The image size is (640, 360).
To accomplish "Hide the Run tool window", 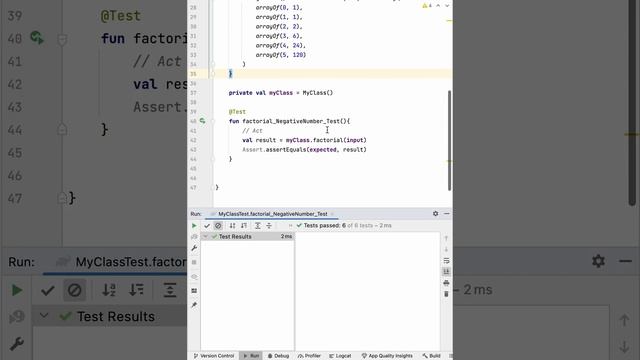I will [x=447, y=214].
